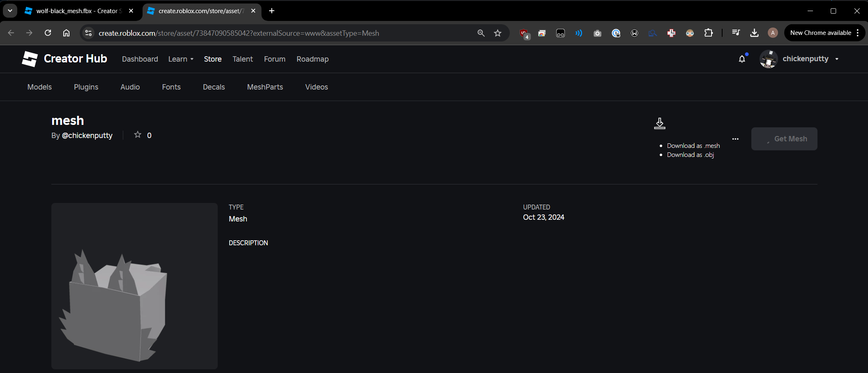Viewport: 868px width, 373px height.
Task: Open the three-dot more options menu
Action: pos(735,139)
